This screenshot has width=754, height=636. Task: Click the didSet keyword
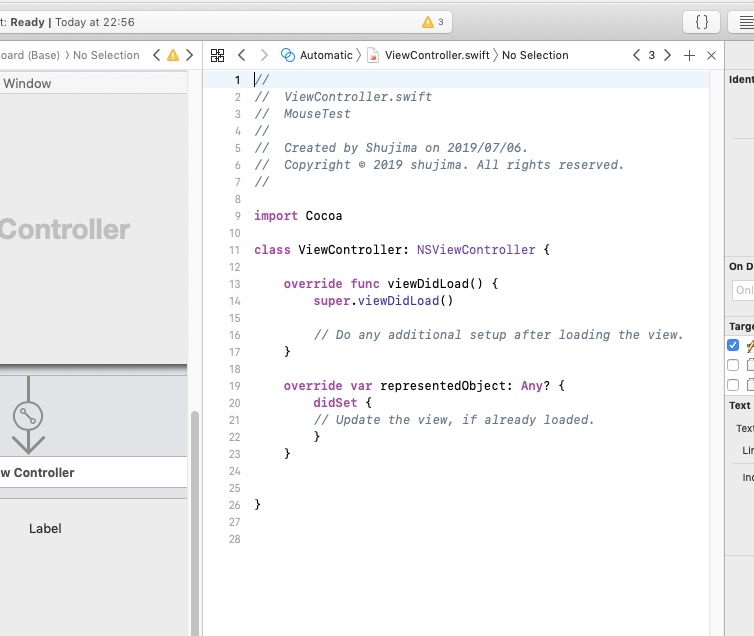pyautogui.click(x=335, y=403)
